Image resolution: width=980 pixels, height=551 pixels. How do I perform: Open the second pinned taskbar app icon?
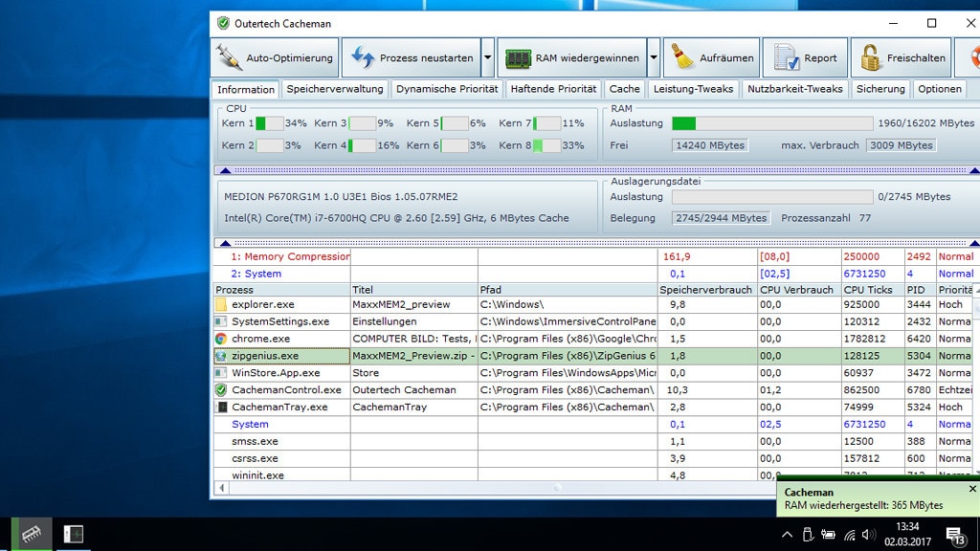[x=73, y=534]
